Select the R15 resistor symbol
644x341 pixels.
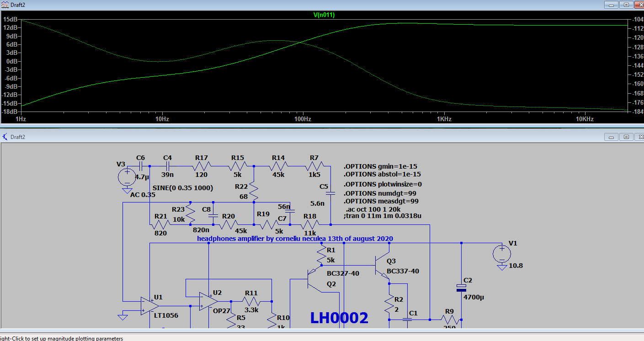pos(239,165)
